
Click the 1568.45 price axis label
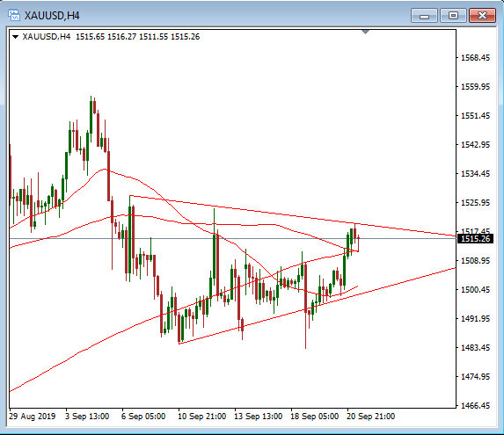tap(475, 58)
